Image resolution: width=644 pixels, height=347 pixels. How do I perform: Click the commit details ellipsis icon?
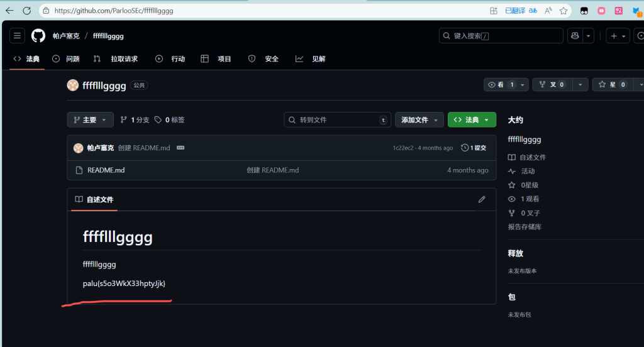tap(180, 148)
